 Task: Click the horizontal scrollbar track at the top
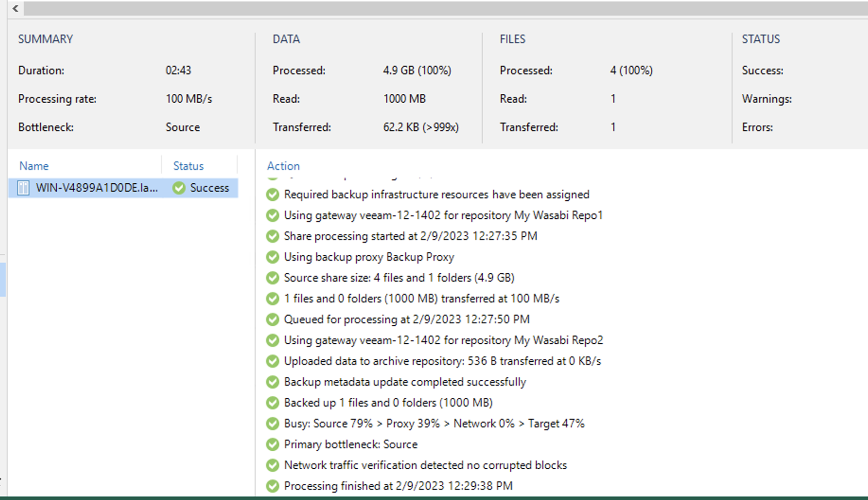(446, 9)
